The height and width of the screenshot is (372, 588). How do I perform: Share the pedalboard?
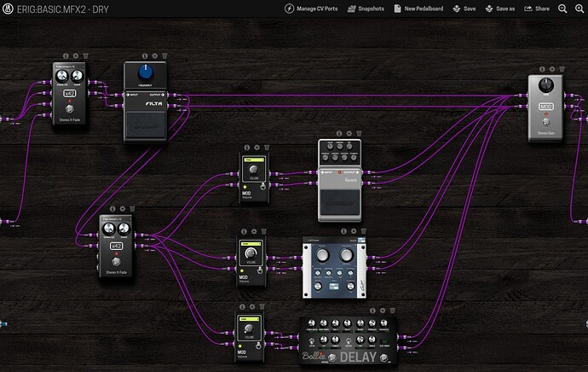point(537,9)
